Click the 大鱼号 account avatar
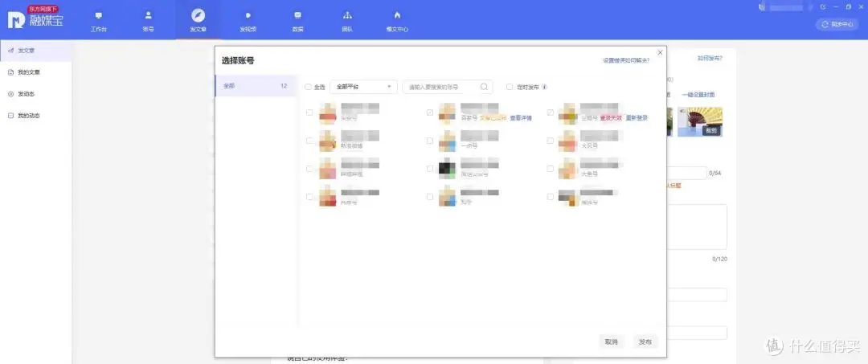Image resolution: width=868 pixels, height=364 pixels. [567, 168]
